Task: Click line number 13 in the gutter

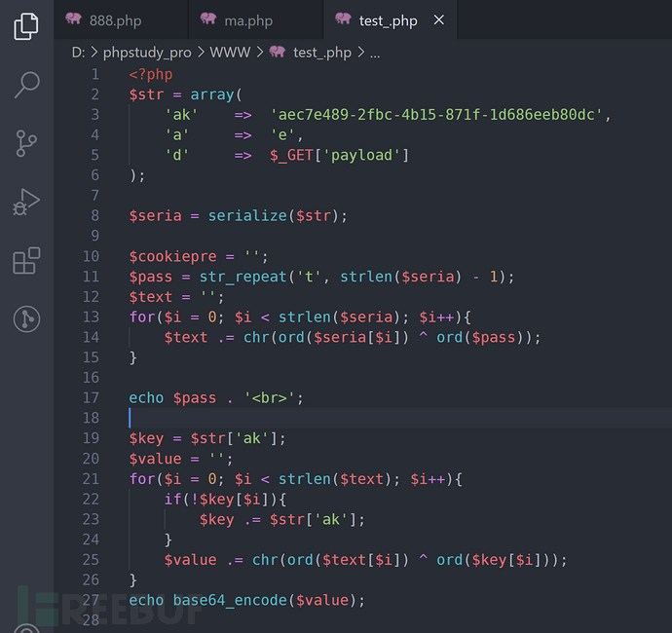Action: 91,317
